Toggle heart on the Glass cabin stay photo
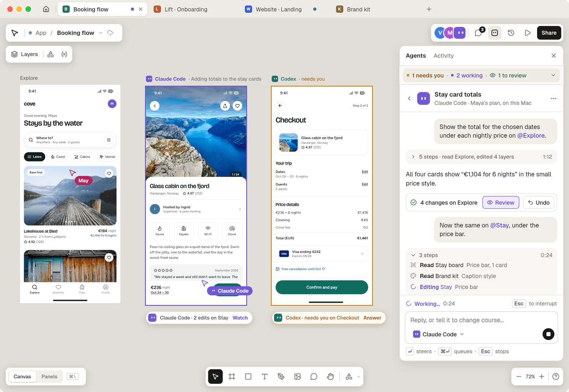 coord(237,106)
